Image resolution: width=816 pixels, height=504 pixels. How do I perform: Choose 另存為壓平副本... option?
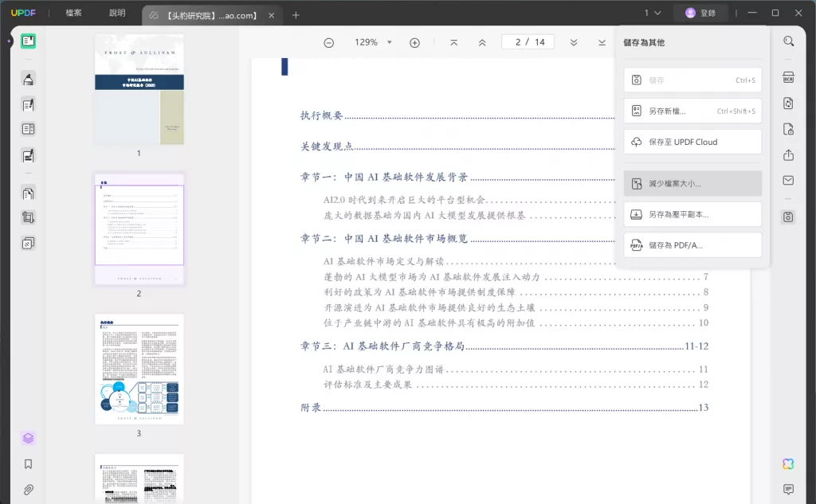(692, 214)
